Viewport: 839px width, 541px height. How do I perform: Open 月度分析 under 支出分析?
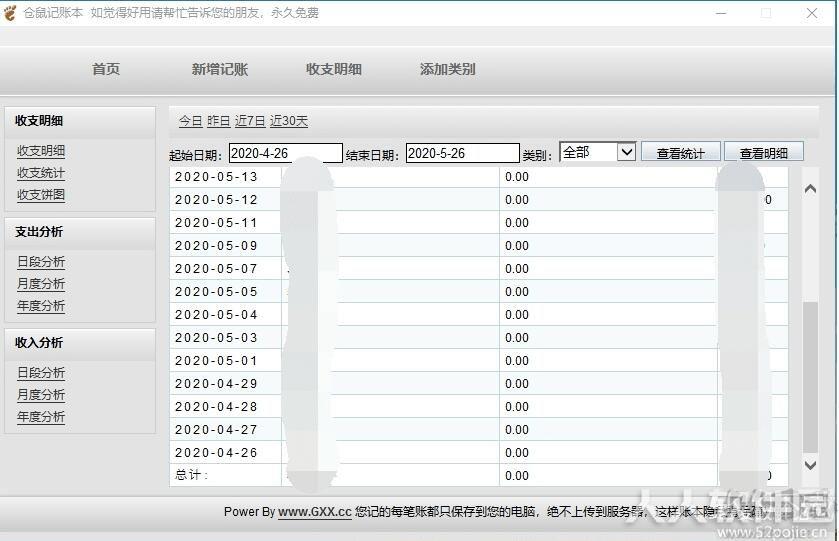point(41,284)
